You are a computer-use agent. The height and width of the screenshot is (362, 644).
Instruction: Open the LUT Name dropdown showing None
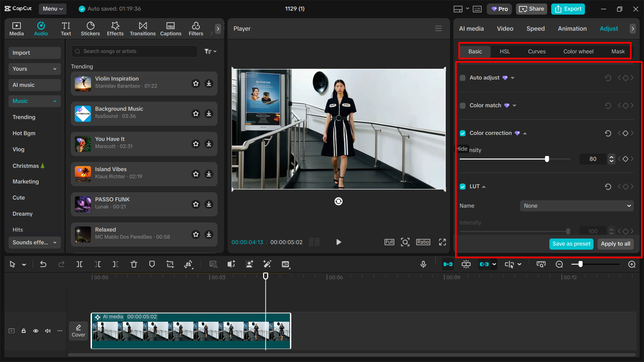point(576,206)
